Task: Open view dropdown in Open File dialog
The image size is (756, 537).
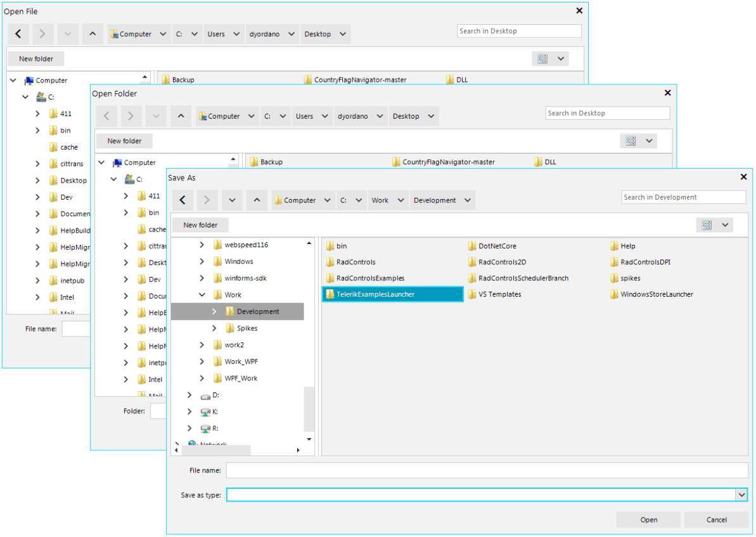Action: (561, 59)
